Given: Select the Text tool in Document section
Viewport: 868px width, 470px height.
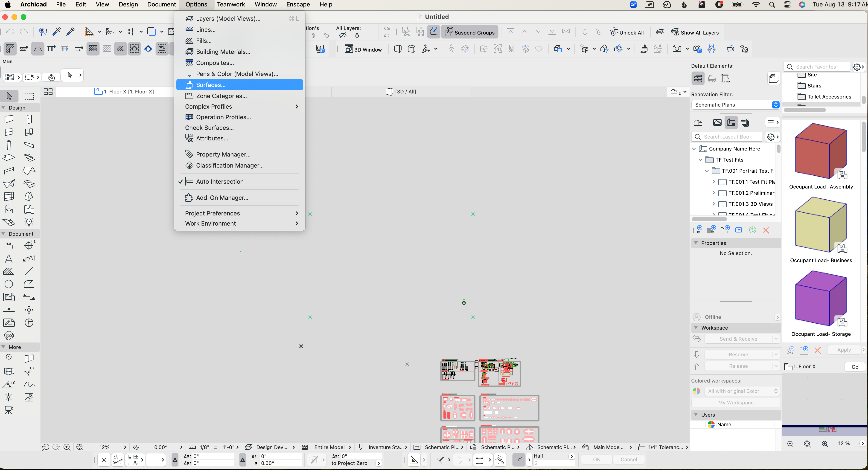Looking at the screenshot, I should point(9,258).
